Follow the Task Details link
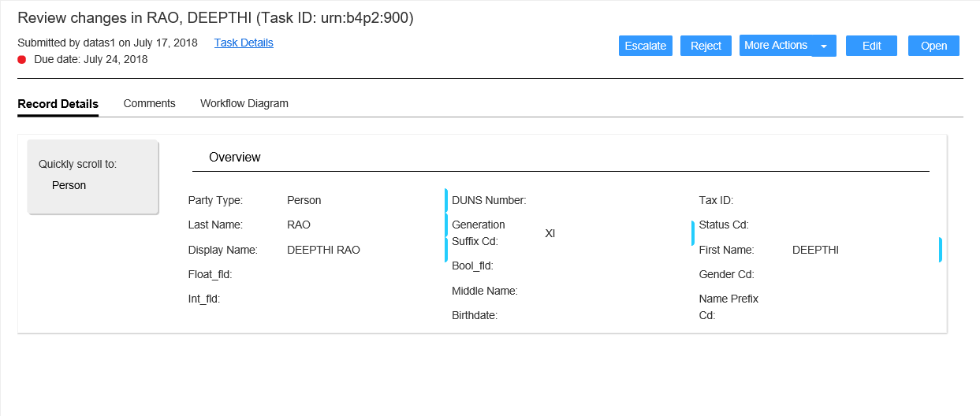This screenshot has height=416, width=980. (x=244, y=43)
